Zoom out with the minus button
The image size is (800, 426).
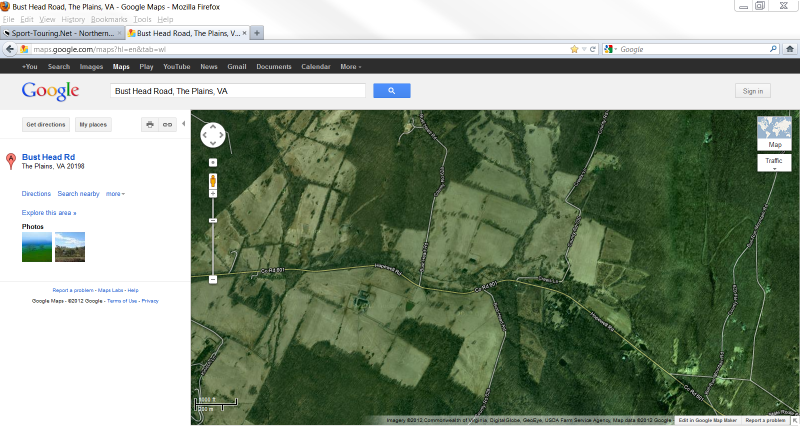tap(213, 280)
